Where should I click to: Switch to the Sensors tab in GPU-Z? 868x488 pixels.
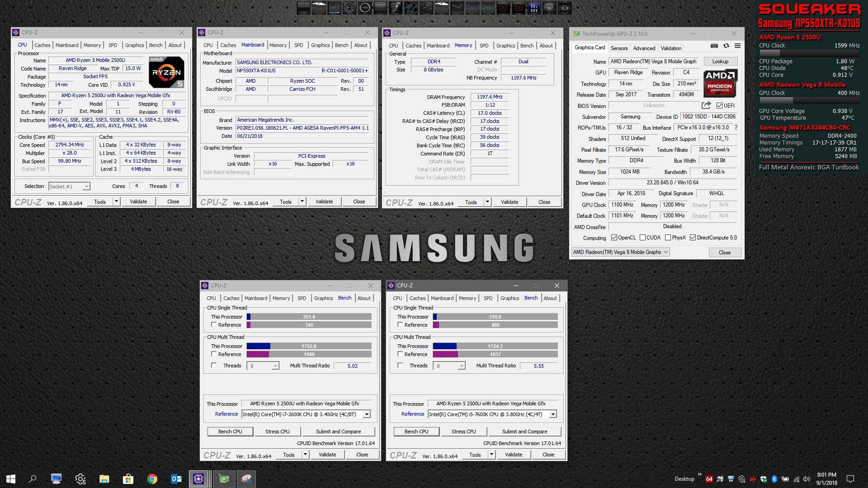click(619, 48)
